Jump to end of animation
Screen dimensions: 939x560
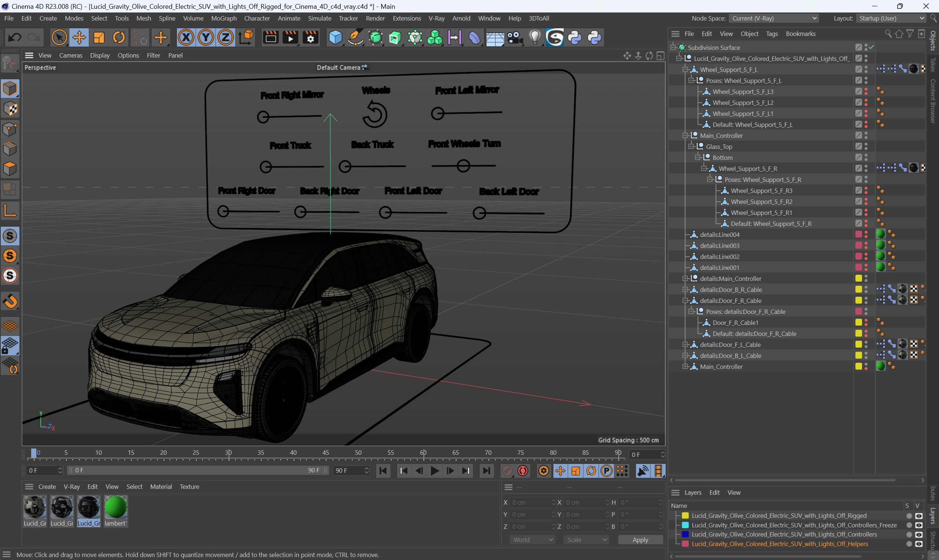486,471
